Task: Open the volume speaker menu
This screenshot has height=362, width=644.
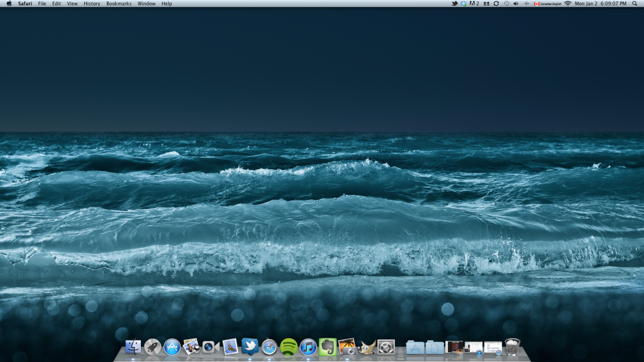Action: (x=516, y=4)
